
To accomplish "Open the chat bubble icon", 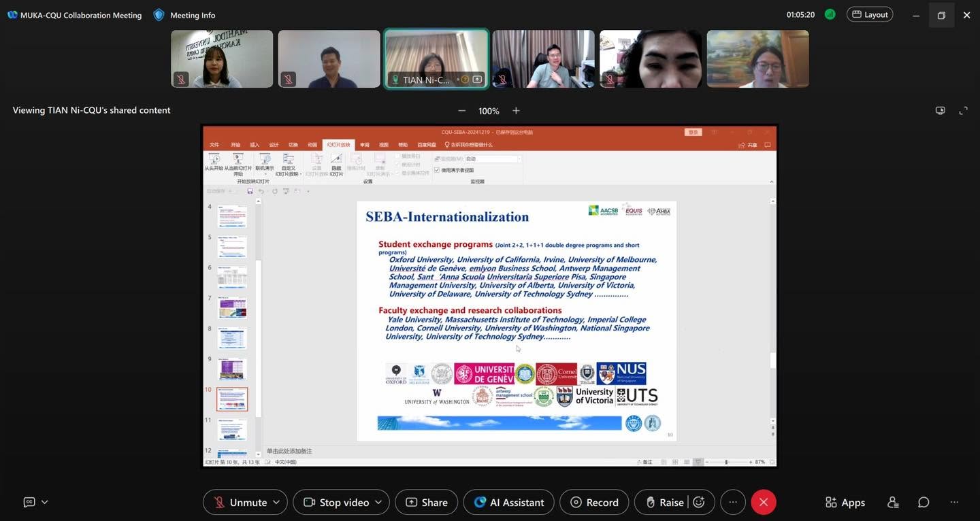I will tap(924, 502).
